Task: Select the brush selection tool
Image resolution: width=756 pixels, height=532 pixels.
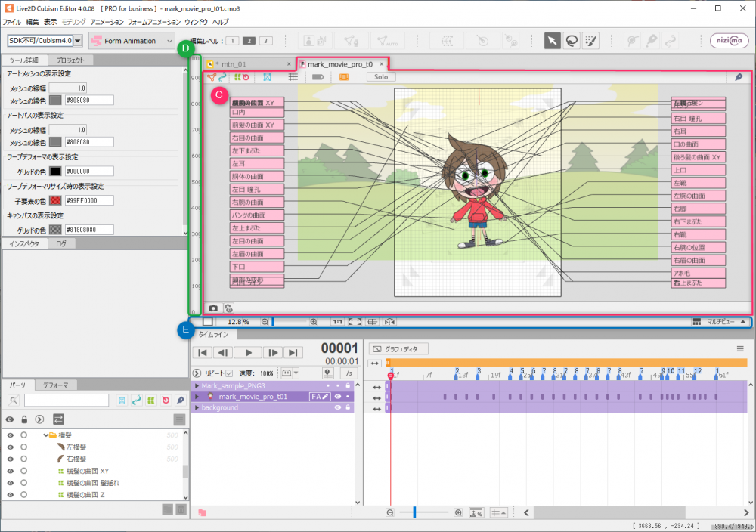Action: click(x=590, y=41)
